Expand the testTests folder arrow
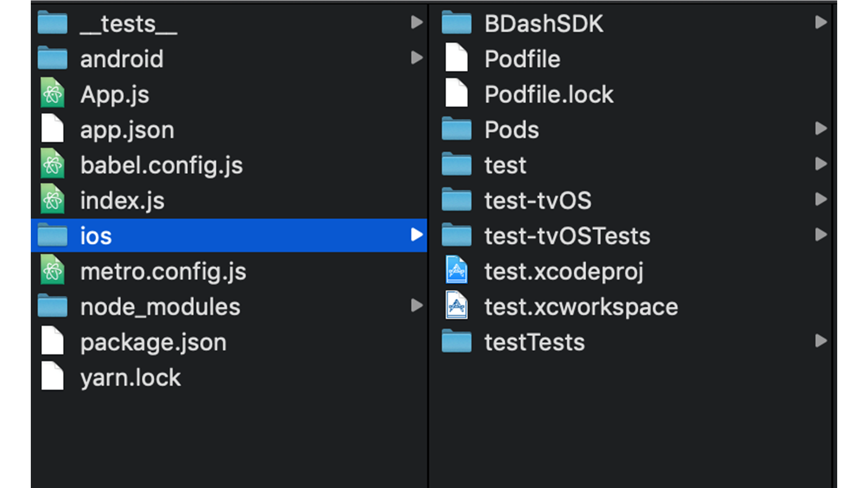The width and height of the screenshot is (868, 488). pos(821,341)
